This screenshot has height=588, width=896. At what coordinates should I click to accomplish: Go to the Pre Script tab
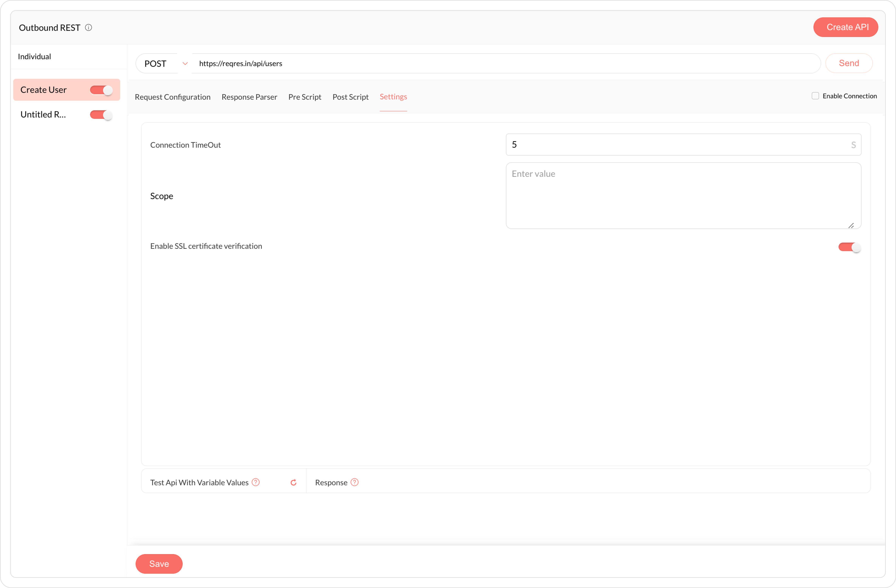[x=305, y=97]
